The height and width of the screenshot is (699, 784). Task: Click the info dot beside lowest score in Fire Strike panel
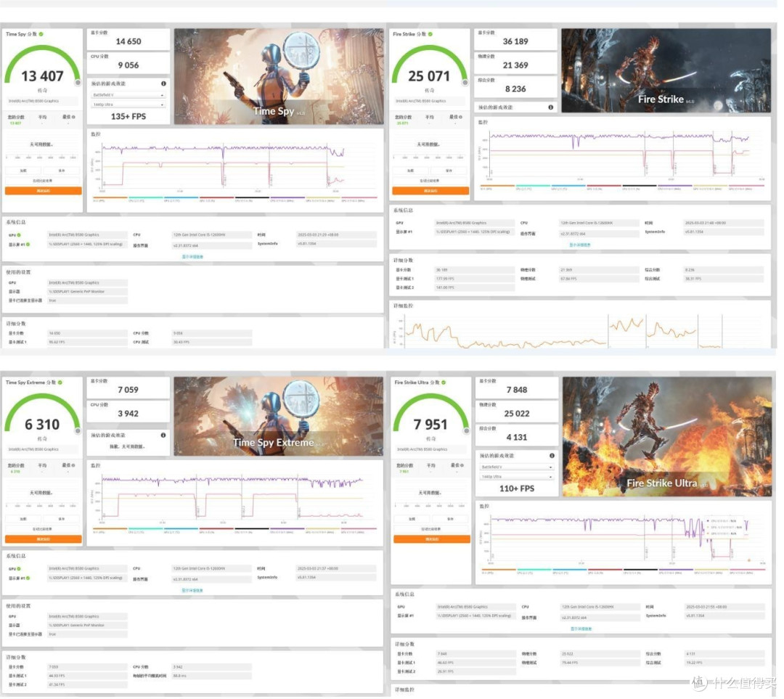coord(461,117)
